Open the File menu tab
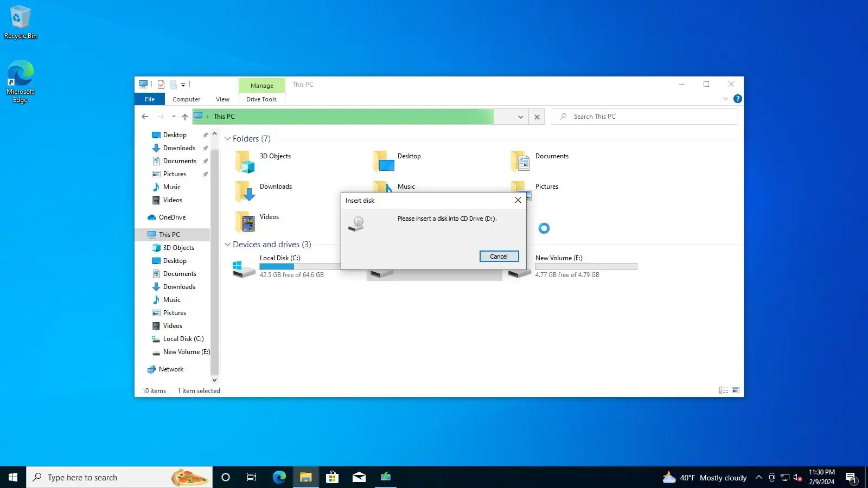The height and width of the screenshot is (488, 868). click(x=150, y=99)
